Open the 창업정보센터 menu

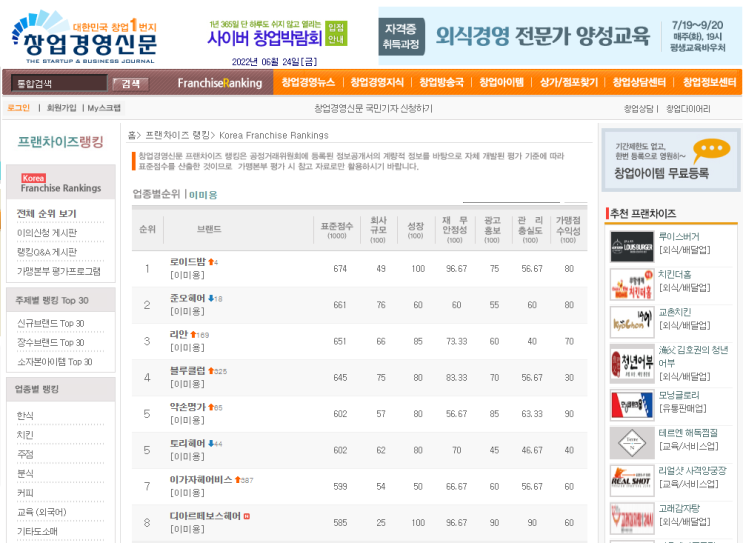pyautogui.click(x=709, y=82)
